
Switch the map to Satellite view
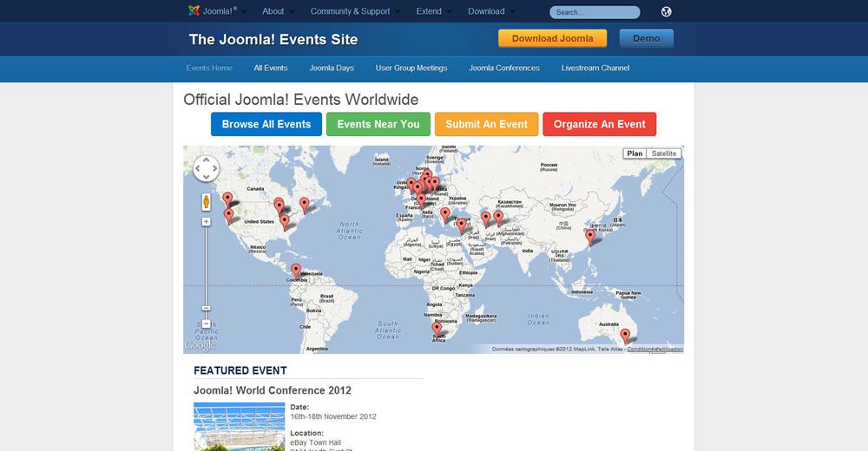pyautogui.click(x=664, y=154)
